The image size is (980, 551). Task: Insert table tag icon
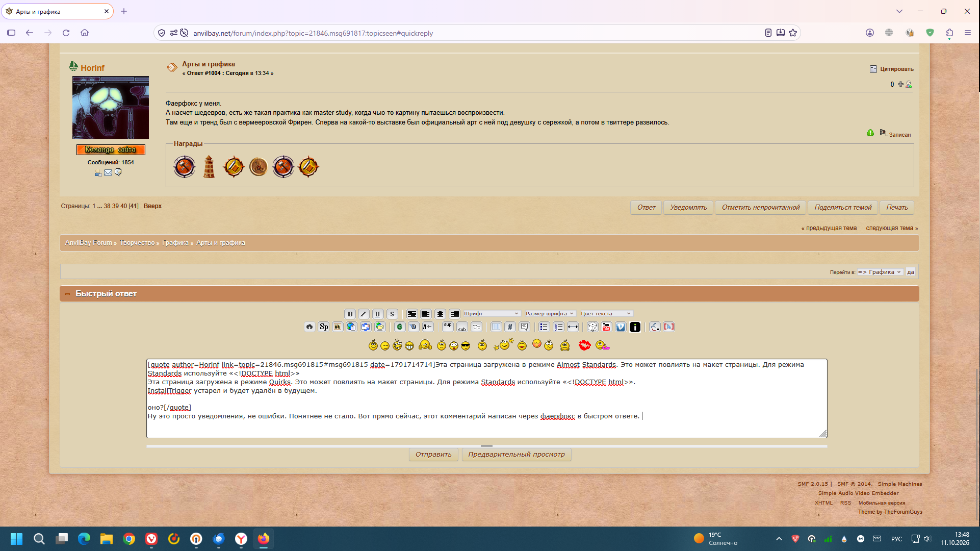[496, 327]
